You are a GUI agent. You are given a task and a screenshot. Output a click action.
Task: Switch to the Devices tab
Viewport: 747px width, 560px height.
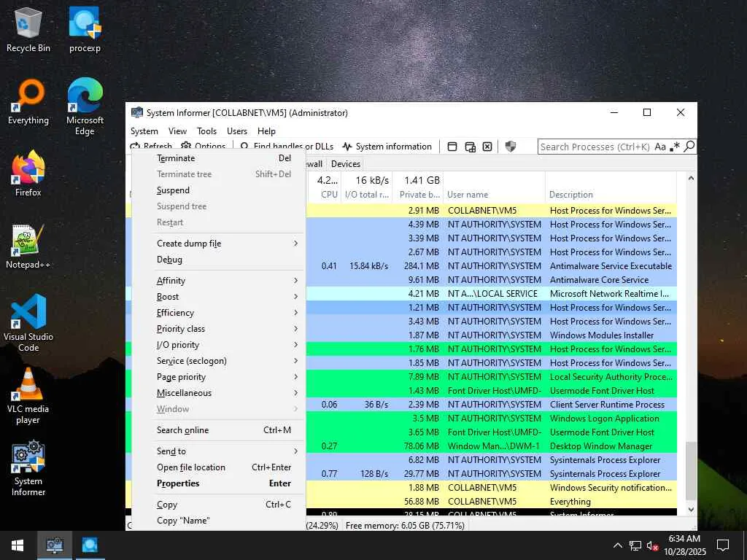coord(345,164)
